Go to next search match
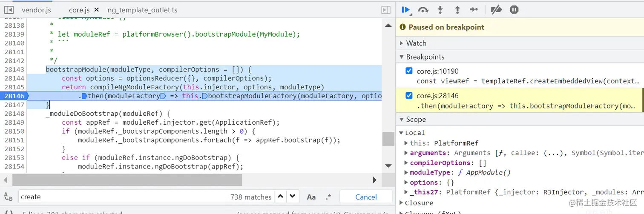The width and height of the screenshot is (644, 214). click(292, 197)
